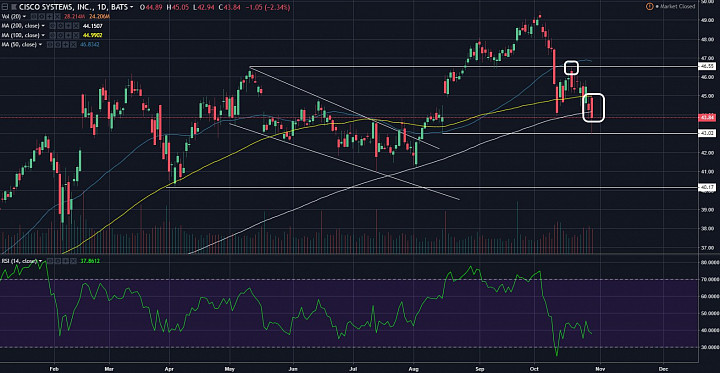Click the Aug label on time axis
Viewport: 720px width, 373px height.
click(x=414, y=368)
